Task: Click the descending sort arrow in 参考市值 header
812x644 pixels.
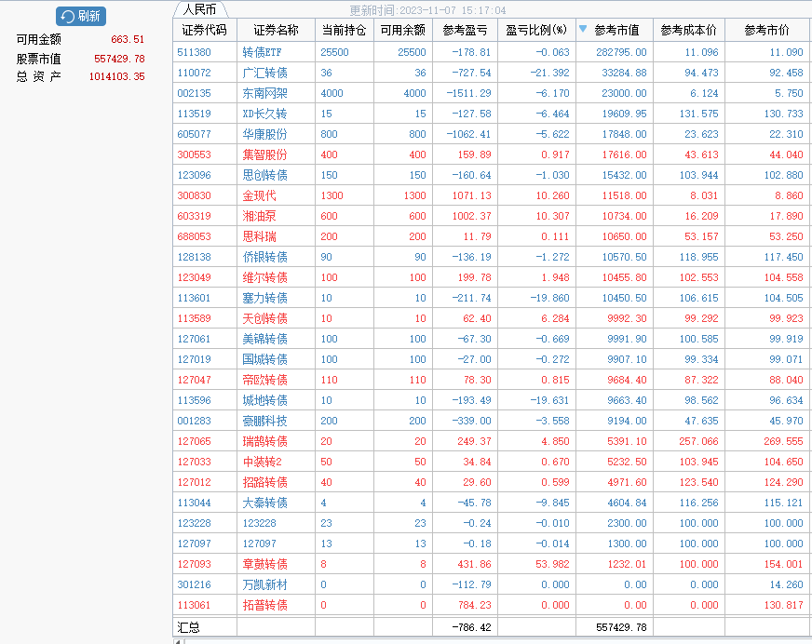Action: pyautogui.click(x=583, y=30)
